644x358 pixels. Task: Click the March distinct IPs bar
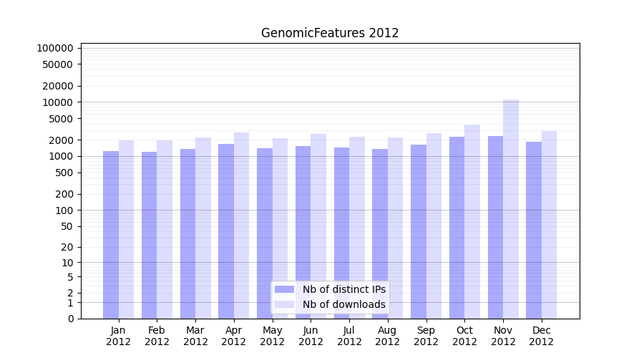(x=187, y=233)
